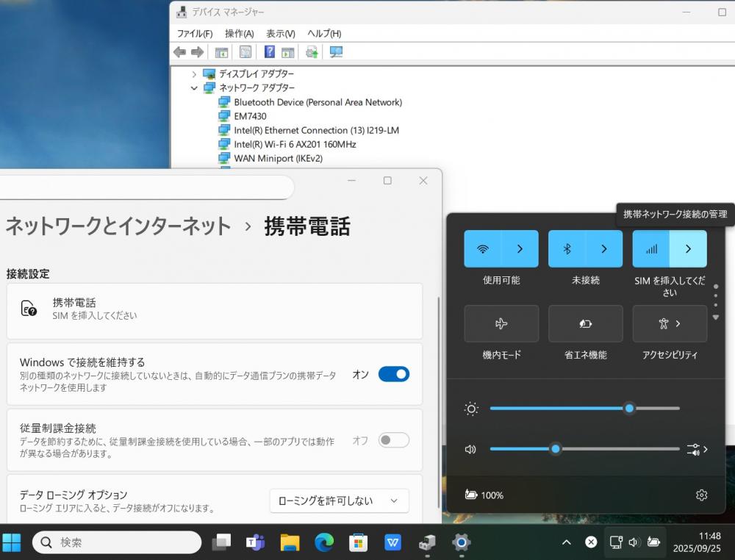Open Bluetooth device list arrow
The height and width of the screenshot is (560, 735).
(604, 248)
